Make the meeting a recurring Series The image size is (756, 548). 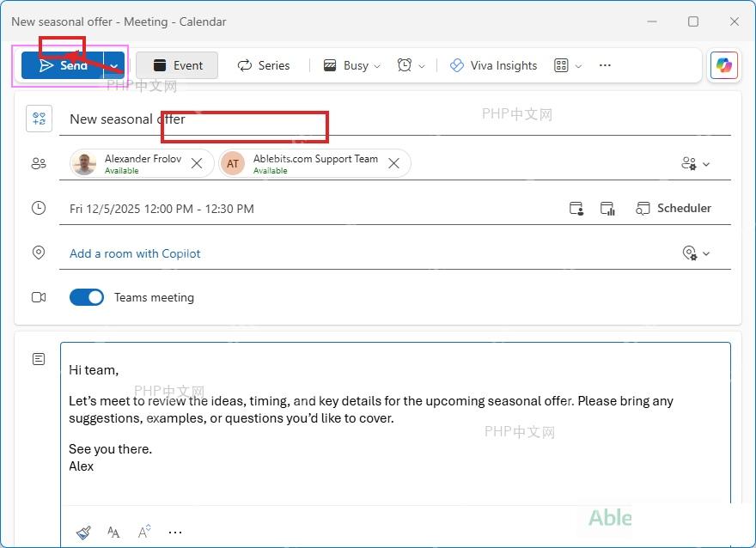(x=264, y=65)
